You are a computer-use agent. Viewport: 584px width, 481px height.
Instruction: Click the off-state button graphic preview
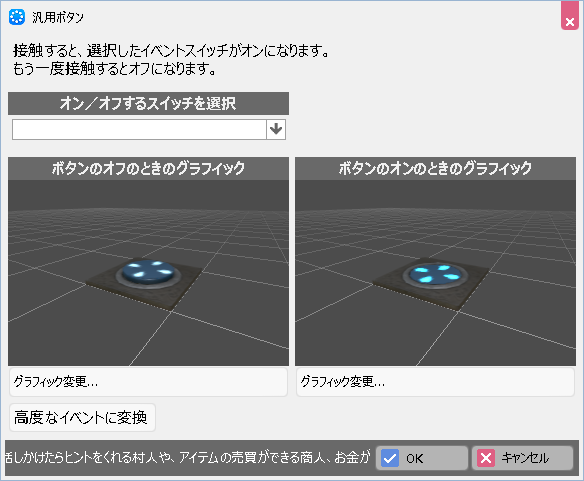pyautogui.click(x=148, y=273)
